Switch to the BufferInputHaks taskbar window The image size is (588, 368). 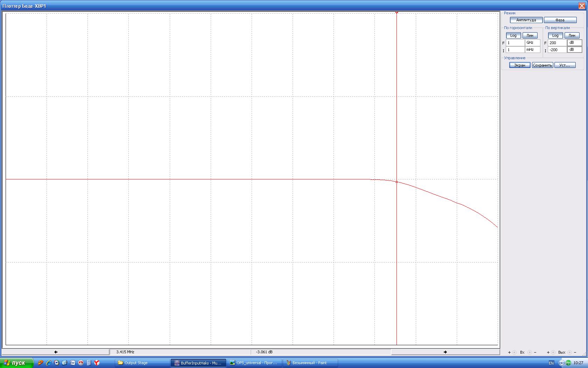pyautogui.click(x=198, y=363)
